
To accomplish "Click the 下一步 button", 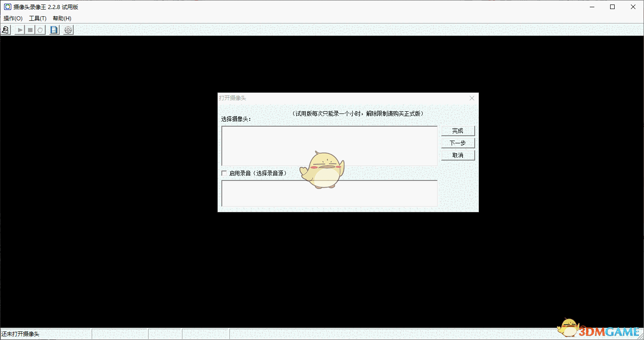I will 457,143.
